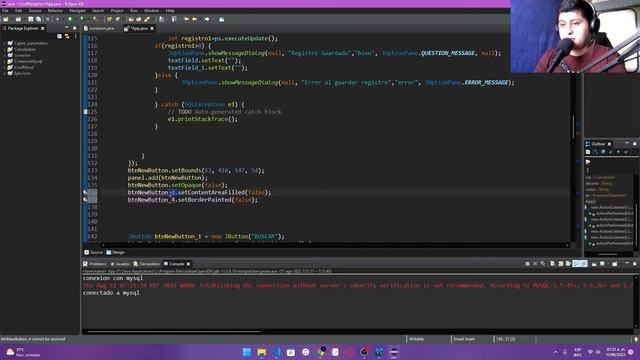
Task: Switch to the Problems tab
Action: pyautogui.click(x=95, y=264)
